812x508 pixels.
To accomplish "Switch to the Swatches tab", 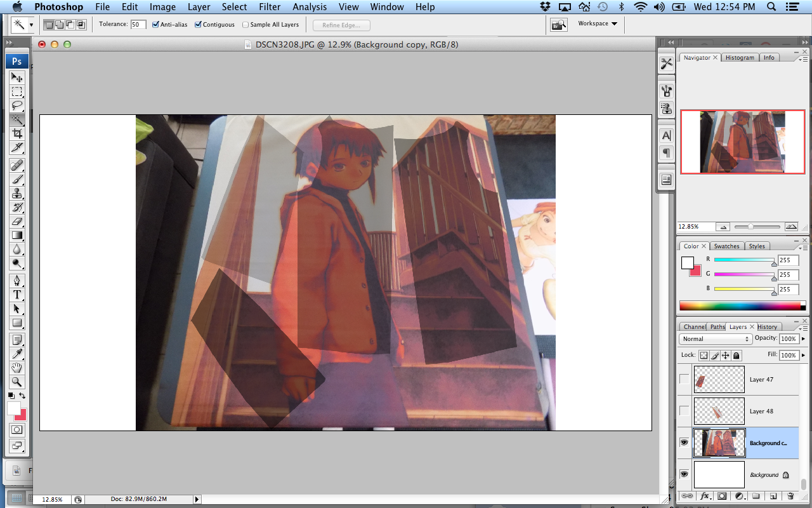I will coord(726,246).
